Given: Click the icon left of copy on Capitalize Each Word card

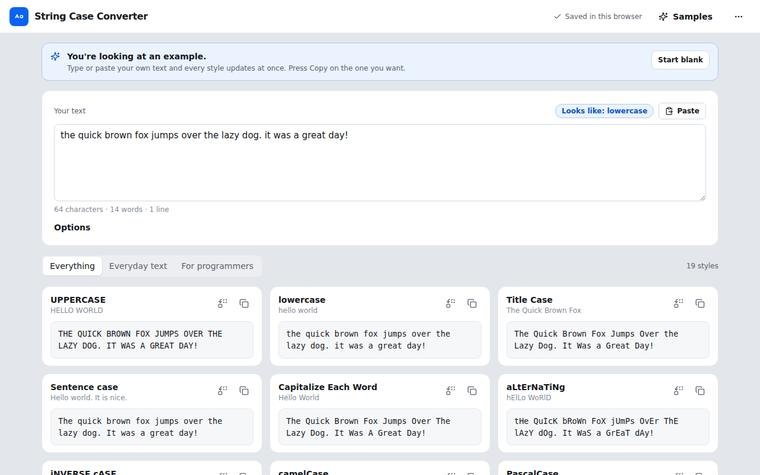Looking at the screenshot, I should click(450, 391).
